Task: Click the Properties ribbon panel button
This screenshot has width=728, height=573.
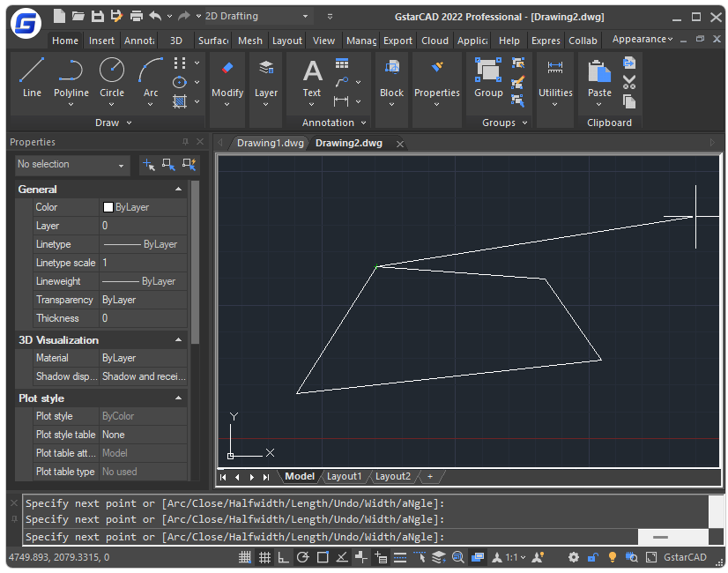Action: [x=437, y=84]
